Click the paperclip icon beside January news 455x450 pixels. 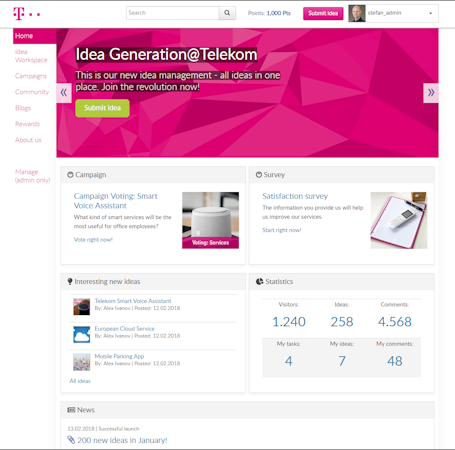[71, 440]
